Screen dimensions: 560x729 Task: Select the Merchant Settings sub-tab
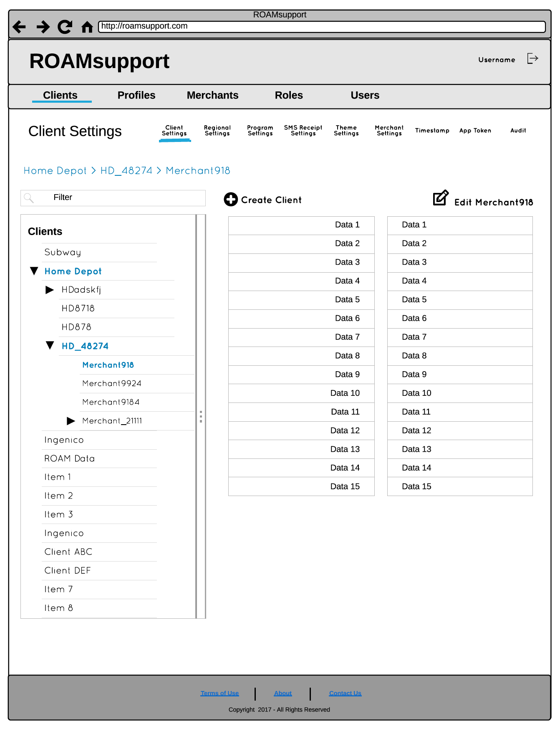pos(389,131)
